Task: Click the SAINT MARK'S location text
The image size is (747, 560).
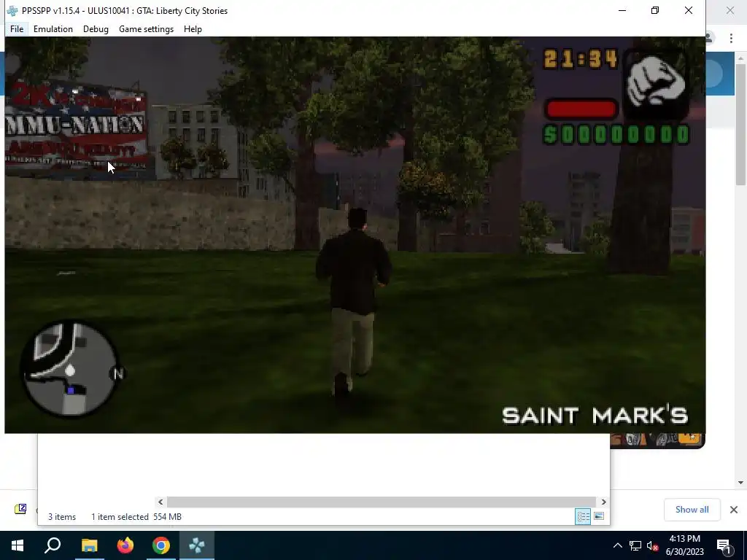Action: (x=595, y=415)
